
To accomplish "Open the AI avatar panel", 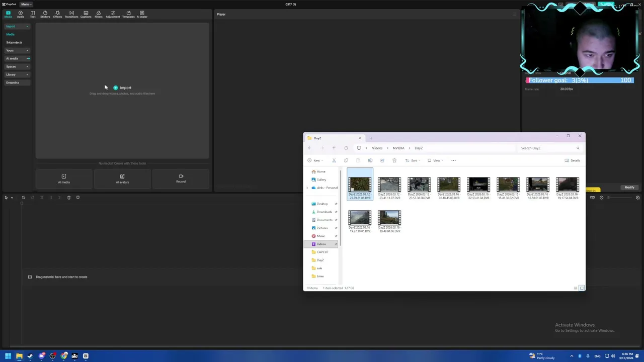I will (x=142, y=14).
